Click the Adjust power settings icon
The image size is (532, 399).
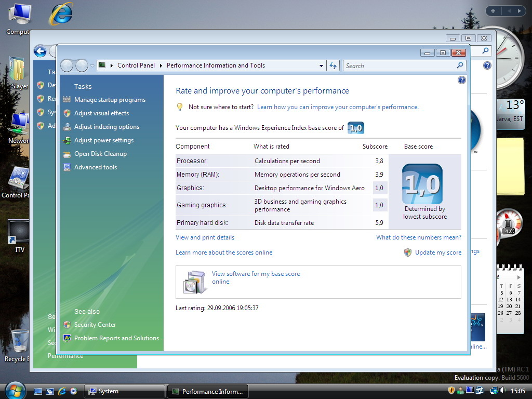(x=66, y=140)
